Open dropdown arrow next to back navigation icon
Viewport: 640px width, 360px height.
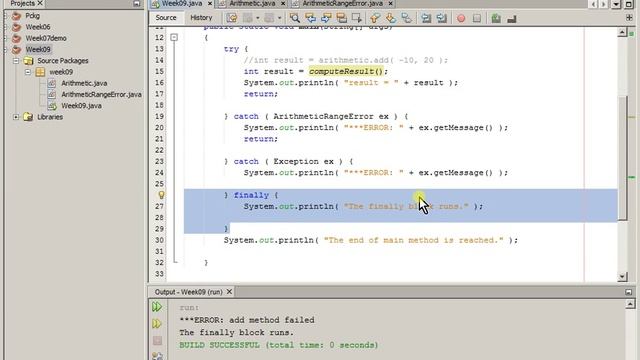pos(258,18)
